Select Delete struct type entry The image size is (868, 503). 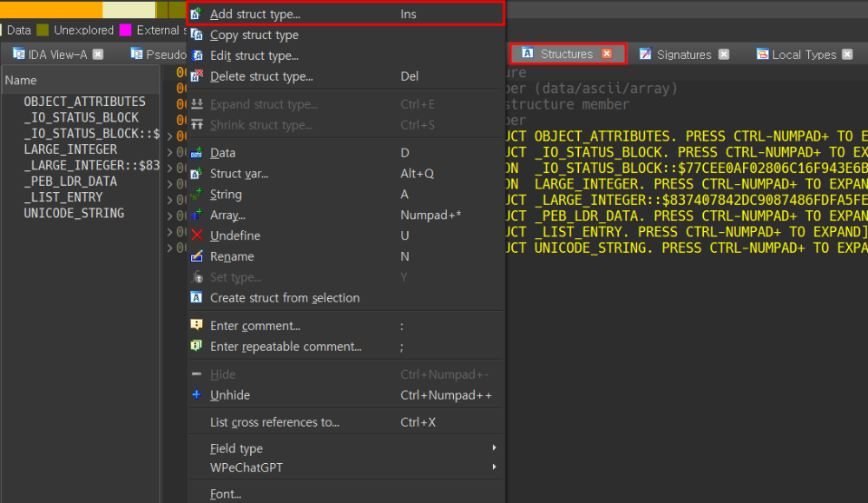[345, 76]
